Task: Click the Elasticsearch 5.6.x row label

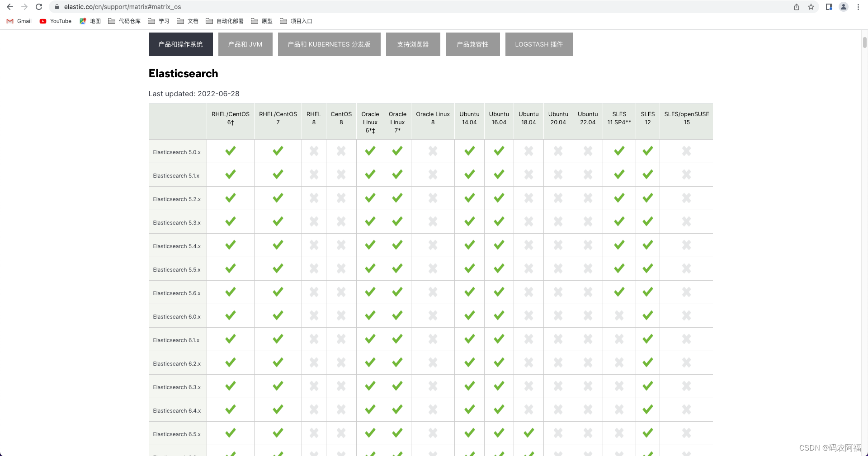Action: click(x=177, y=293)
